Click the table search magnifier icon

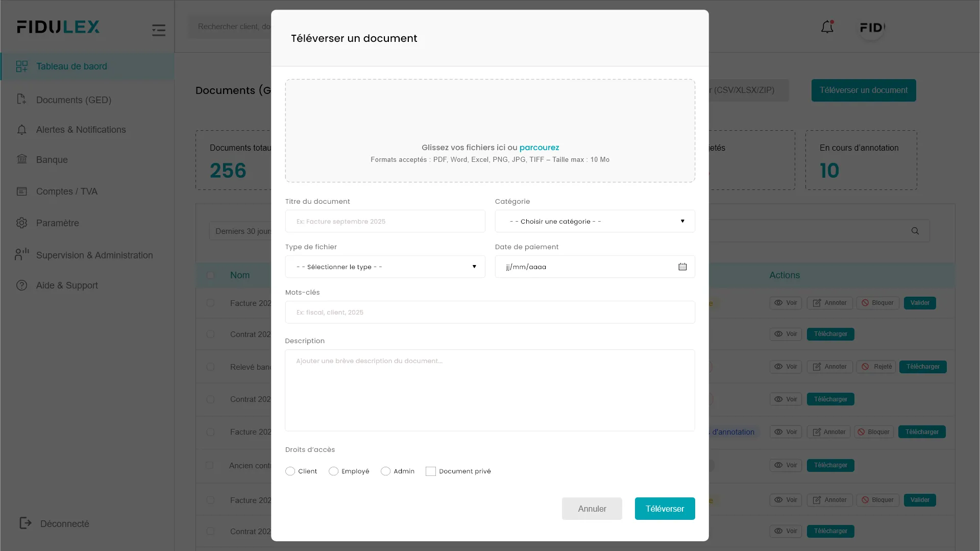(x=915, y=231)
